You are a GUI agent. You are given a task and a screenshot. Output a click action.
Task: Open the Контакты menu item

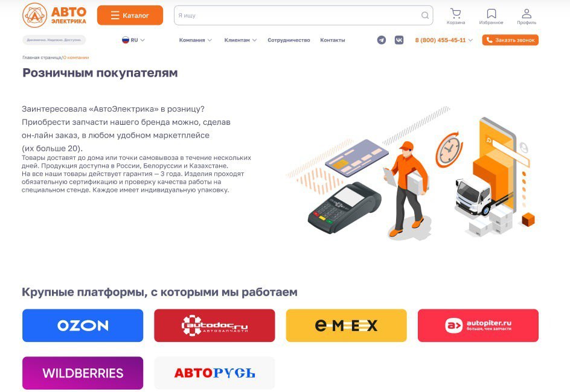[x=332, y=40]
